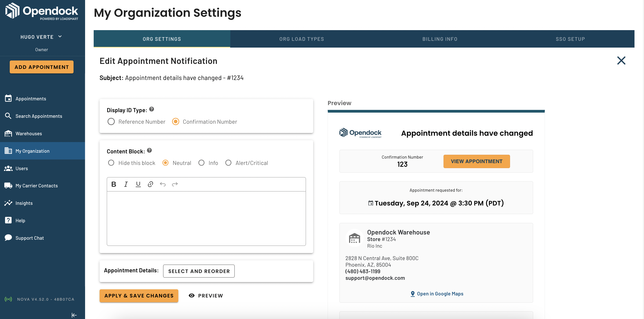Switch to the Org Load Types tab
Viewport: 644px width, 319px height.
pos(302,39)
